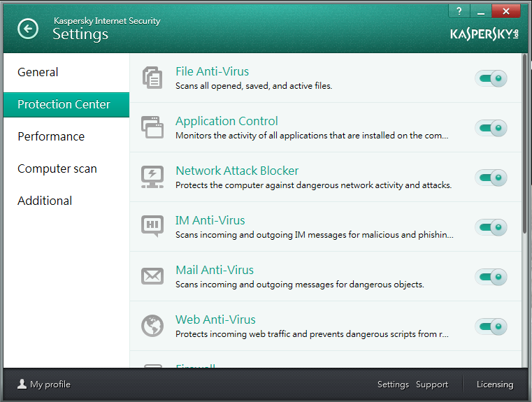Screen dimensions: 532x402
Task: Click the Network Attack Blocker monitor icon
Action: (152, 177)
